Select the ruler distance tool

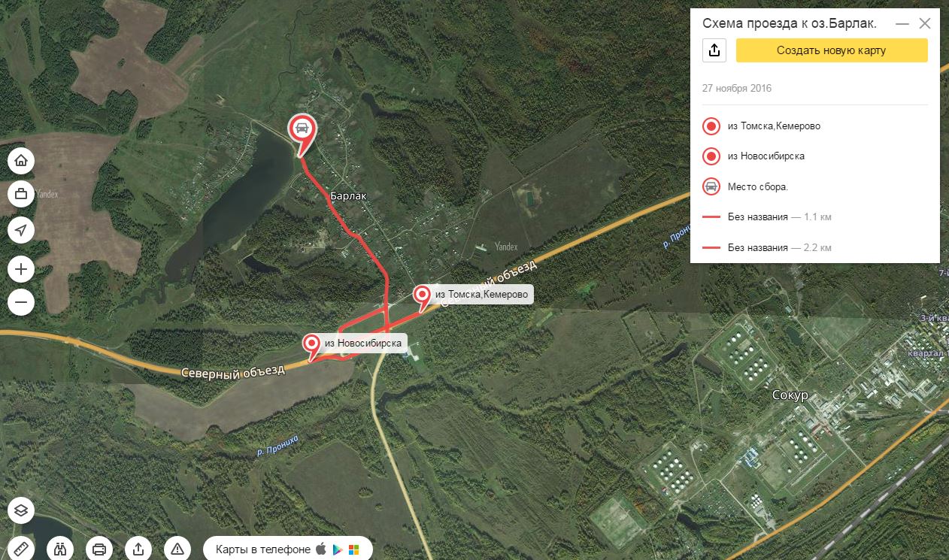coord(21,549)
